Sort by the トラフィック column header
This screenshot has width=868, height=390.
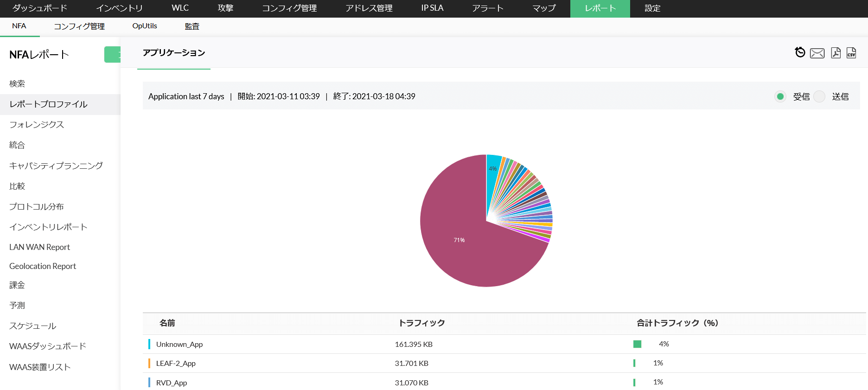click(x=421, y=323)
